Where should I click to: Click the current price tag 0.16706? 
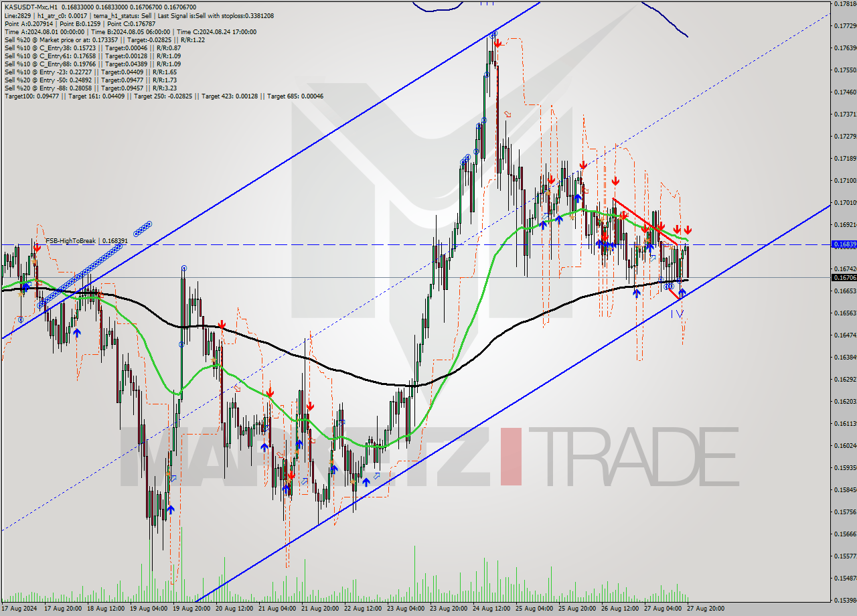pyautogui.click(x=844, y=277)
